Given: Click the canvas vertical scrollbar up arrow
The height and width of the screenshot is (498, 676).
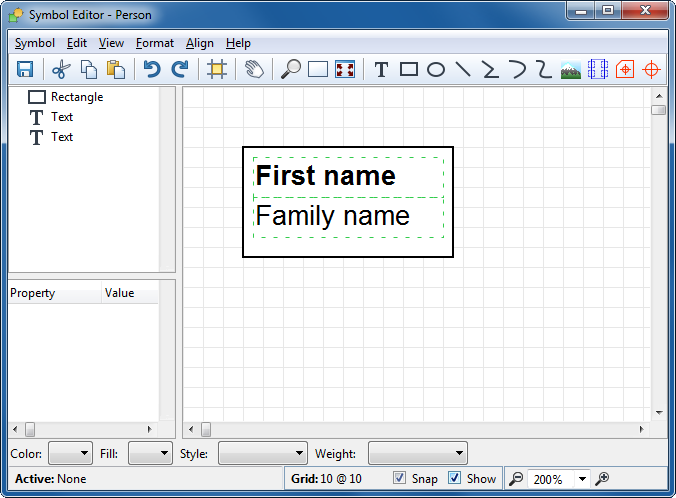Looking at the screenshot, I should [x=659, y=96].
